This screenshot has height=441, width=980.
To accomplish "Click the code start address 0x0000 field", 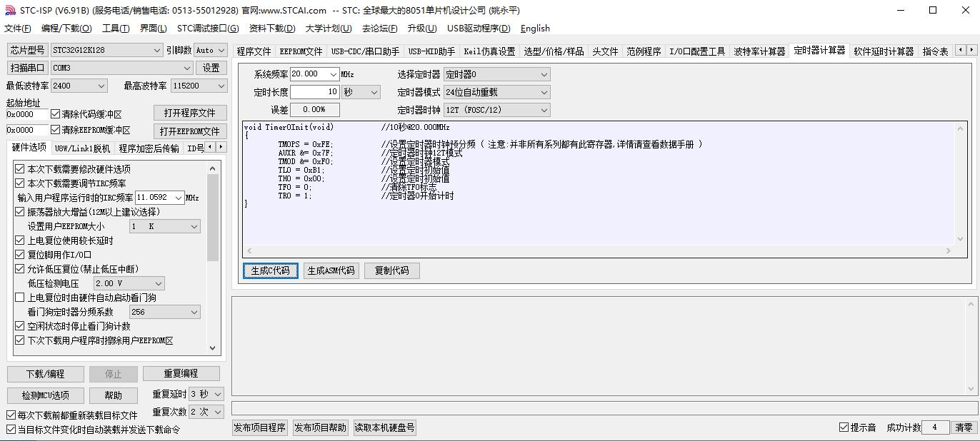I will [x=27, y=114].
